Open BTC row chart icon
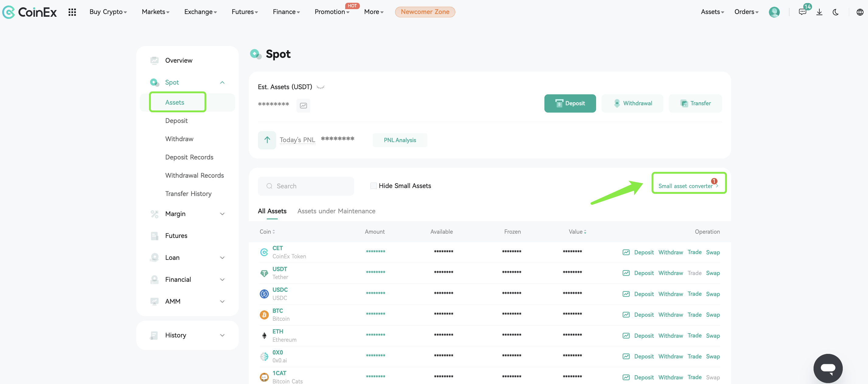The width and height of the screenshot is (868, 384). coord(626,315)
